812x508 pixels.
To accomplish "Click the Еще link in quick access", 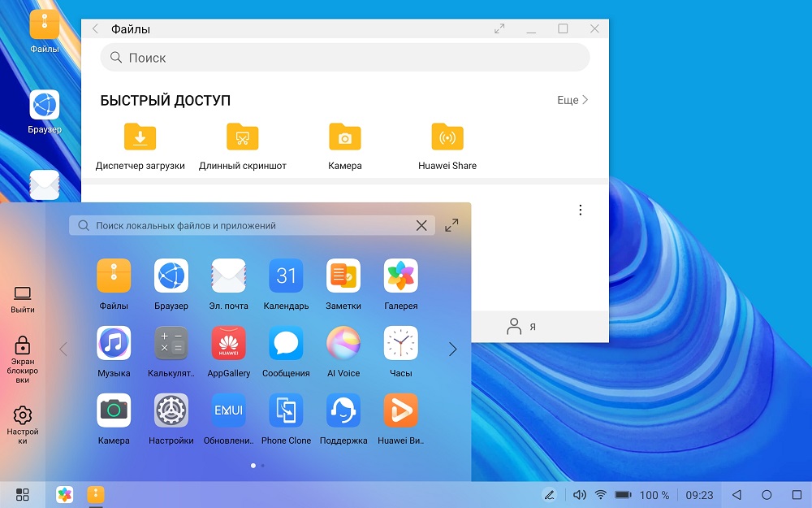I will coord(572,100).
